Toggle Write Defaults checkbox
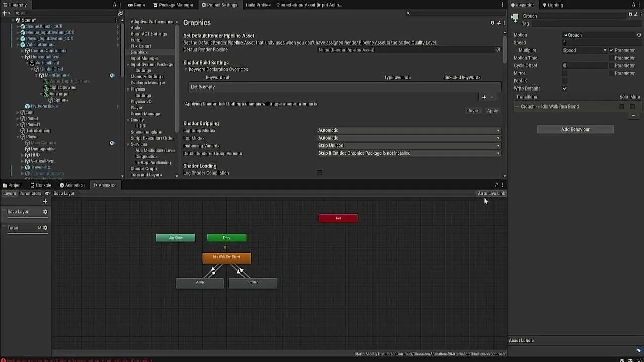This screenshot has width=644, height=362. 565,88
